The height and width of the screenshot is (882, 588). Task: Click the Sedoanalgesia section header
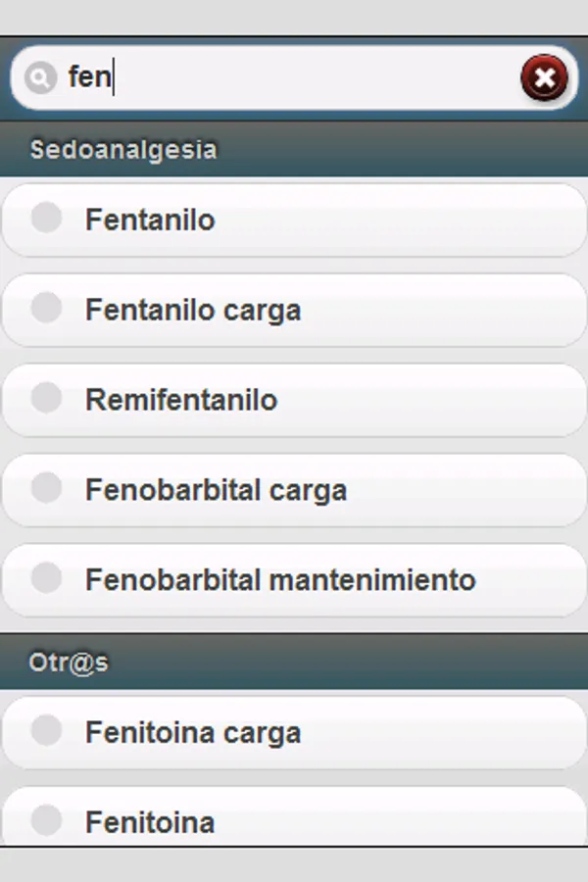coord(123,150)
